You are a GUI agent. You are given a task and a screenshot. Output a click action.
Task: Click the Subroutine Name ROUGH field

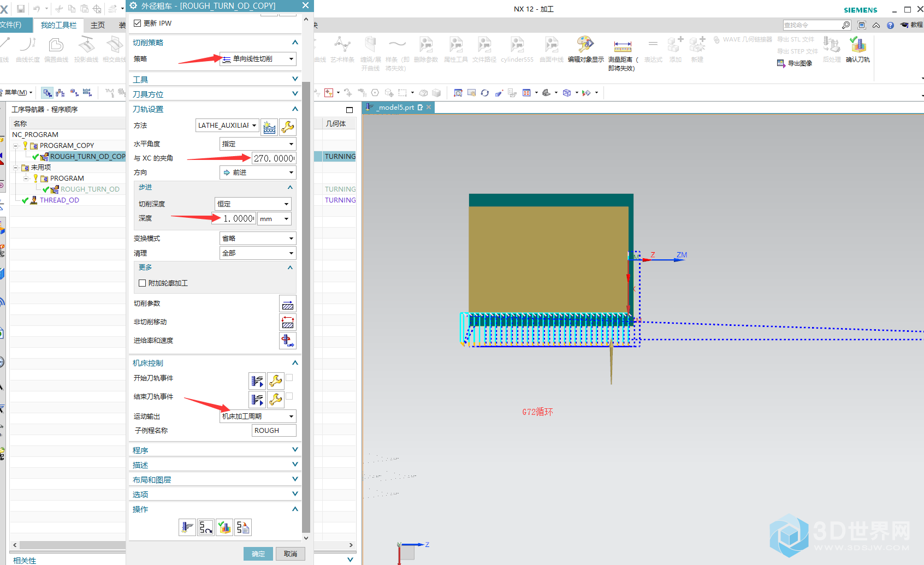(274, 431)
